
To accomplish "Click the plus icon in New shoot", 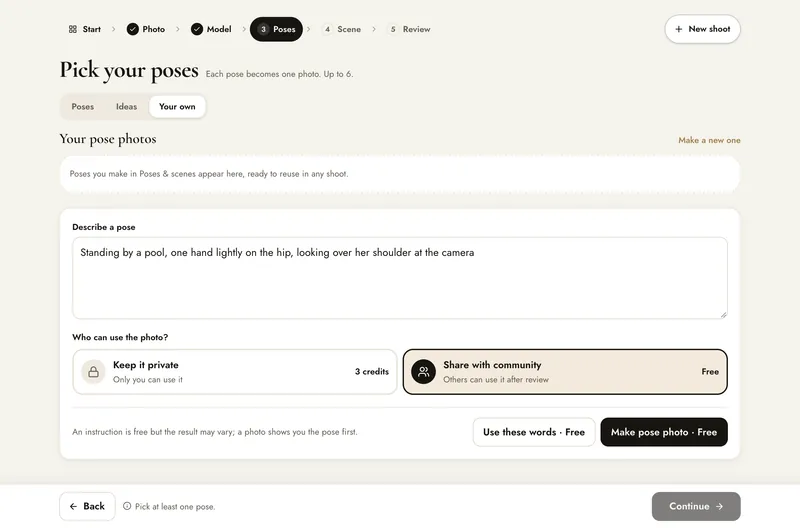I will (679, 29).
